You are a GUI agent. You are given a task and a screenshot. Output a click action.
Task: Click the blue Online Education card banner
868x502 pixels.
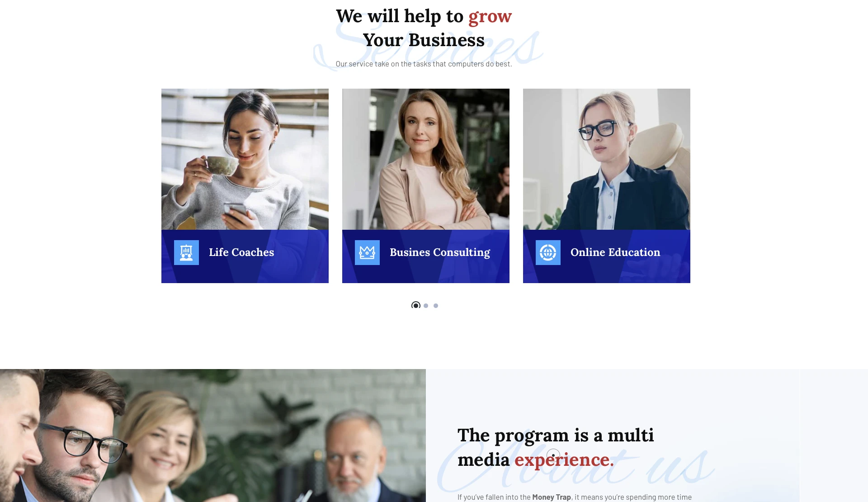(x=607, y=256)
